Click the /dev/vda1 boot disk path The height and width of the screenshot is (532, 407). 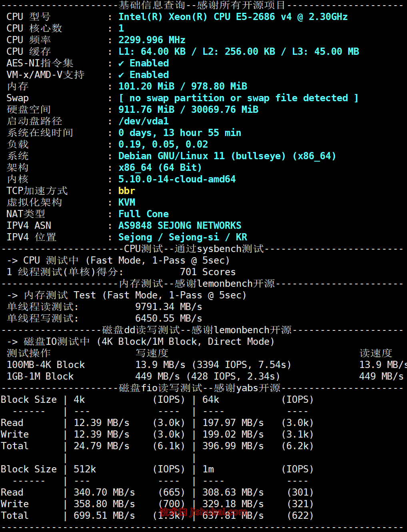tap(144, 121)
